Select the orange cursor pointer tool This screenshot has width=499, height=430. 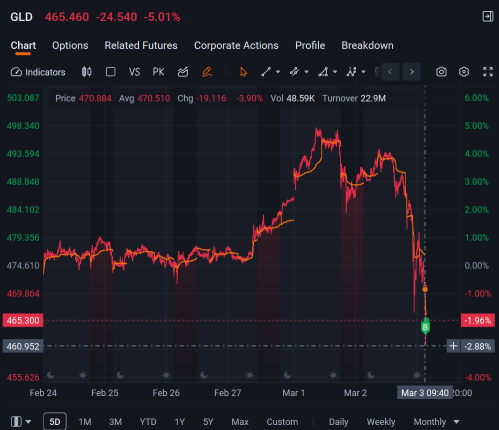[x=244, y=72]
